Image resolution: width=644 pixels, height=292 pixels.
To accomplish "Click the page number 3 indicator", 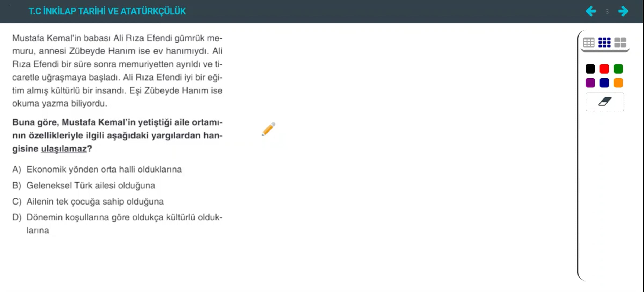I will (x=607, y=12).
